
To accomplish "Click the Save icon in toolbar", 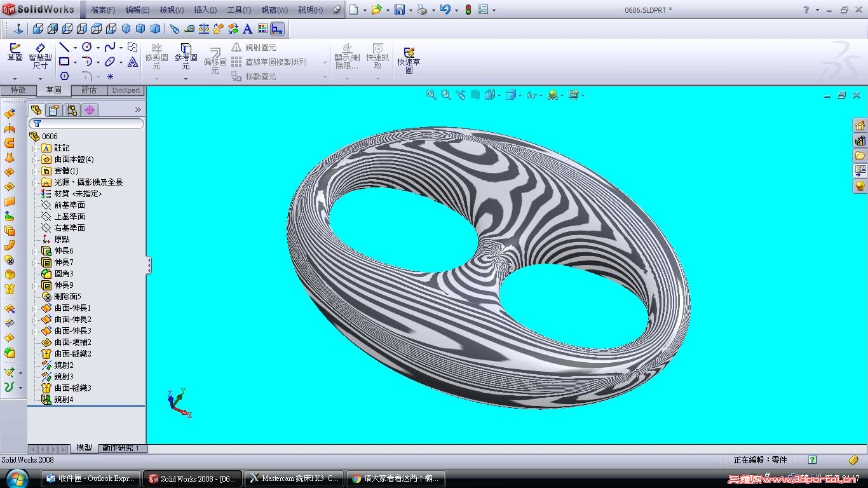I will (400, 10).
